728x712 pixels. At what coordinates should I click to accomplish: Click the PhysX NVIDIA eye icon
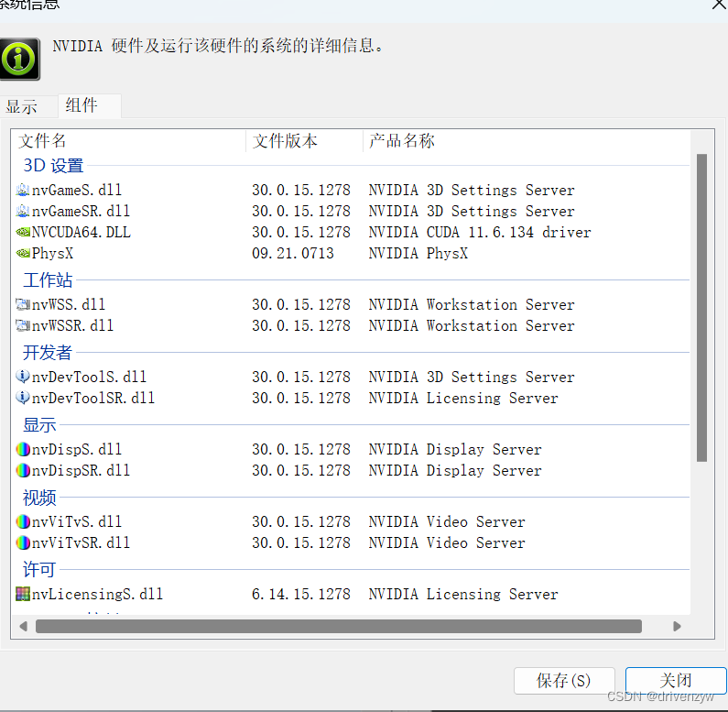(x=23, y=253)
